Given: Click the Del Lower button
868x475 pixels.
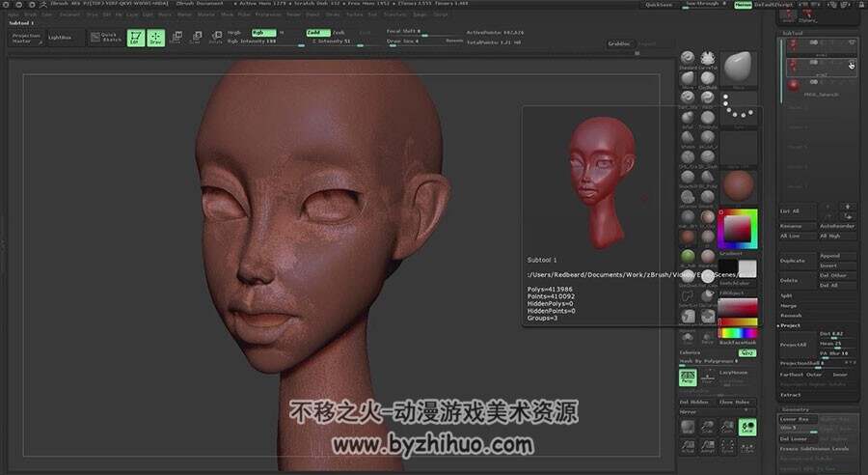Looking at the screenshot, I should 798,438.
